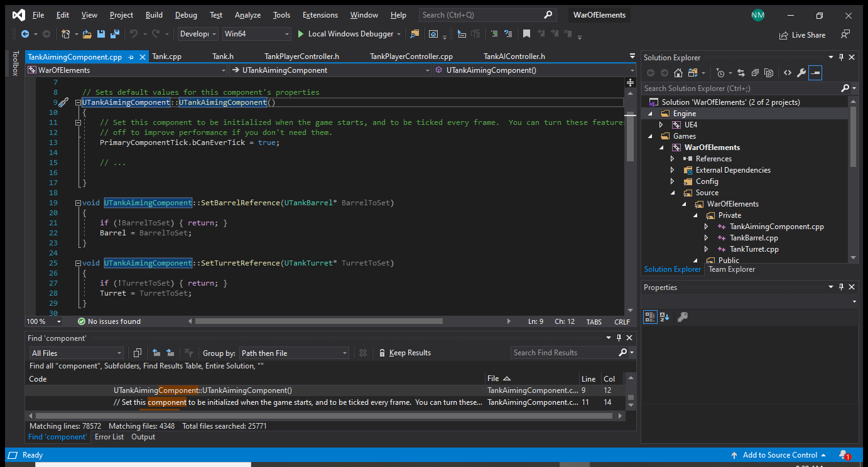This screenshot has width=868, height=467.
Task: Switch to the Tank.cpp tab
Action: pyautogui.click(x=166, y=56)
